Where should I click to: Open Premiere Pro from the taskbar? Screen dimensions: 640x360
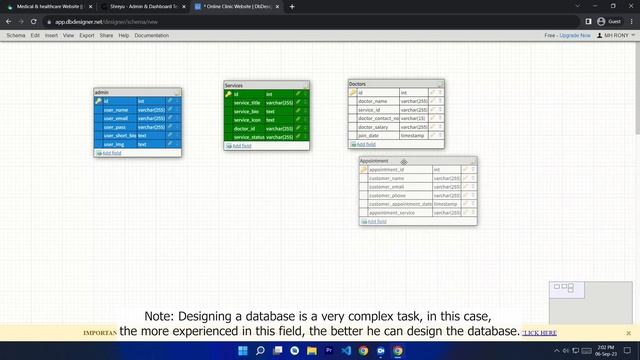329,351
